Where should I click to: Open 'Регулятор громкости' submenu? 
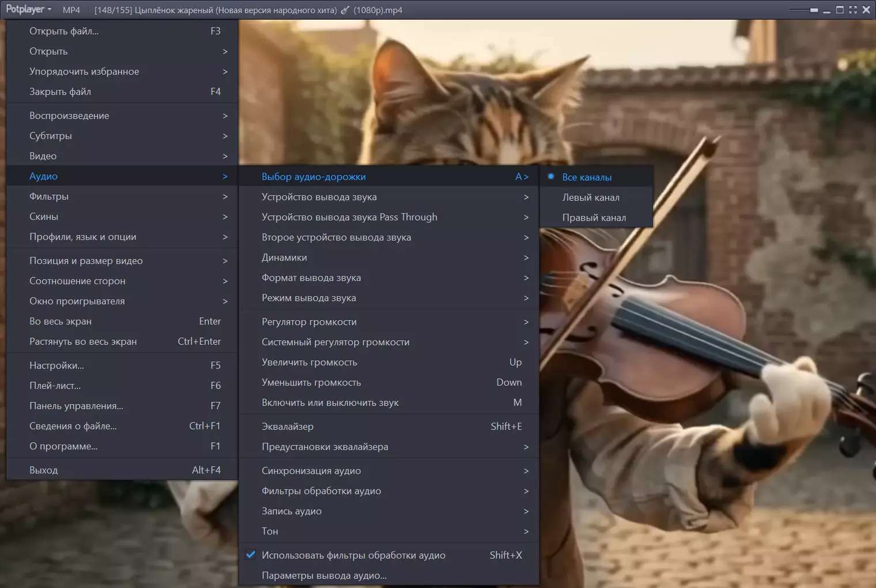(389, 322)
